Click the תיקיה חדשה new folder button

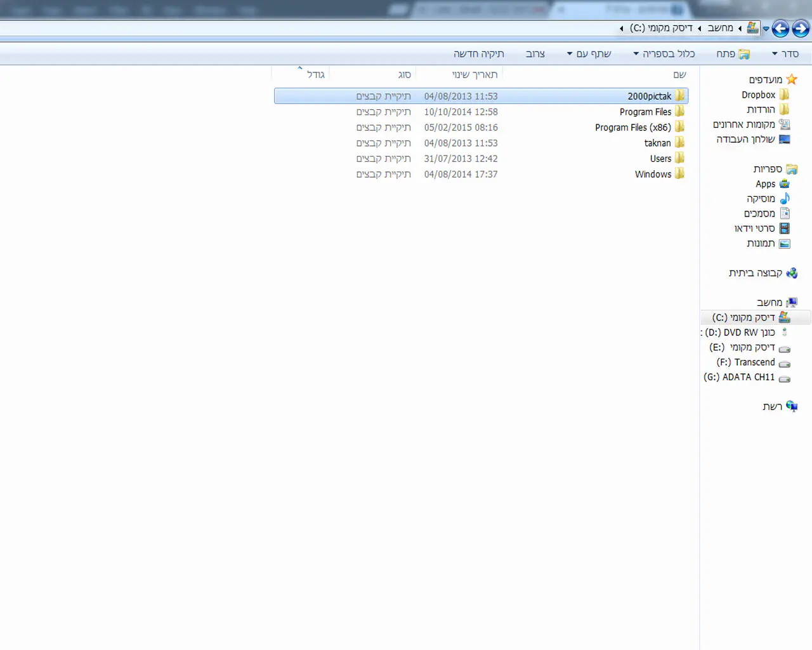479,54
